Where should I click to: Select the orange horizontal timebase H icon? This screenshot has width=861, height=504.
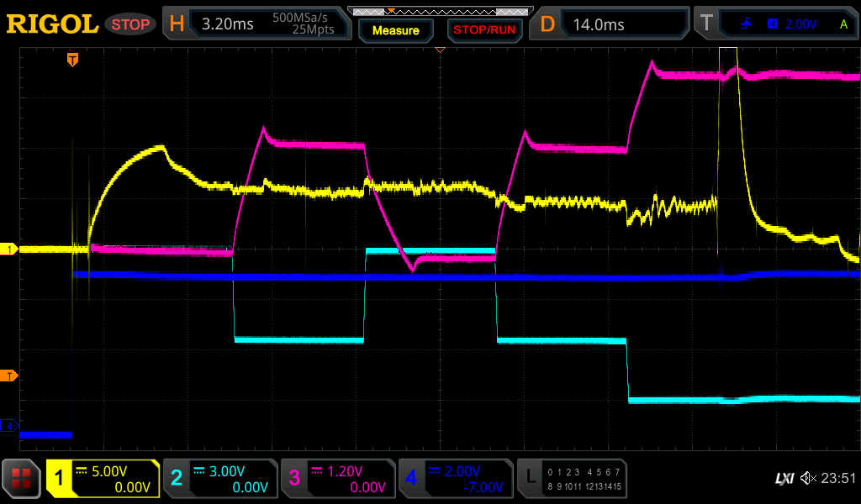pyautogui.click(x=176, y=24)
